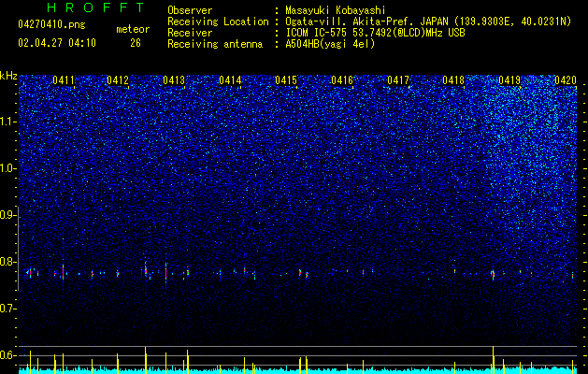Click the HROFFT title text
588x374 pixels.
tap(96, 7)
